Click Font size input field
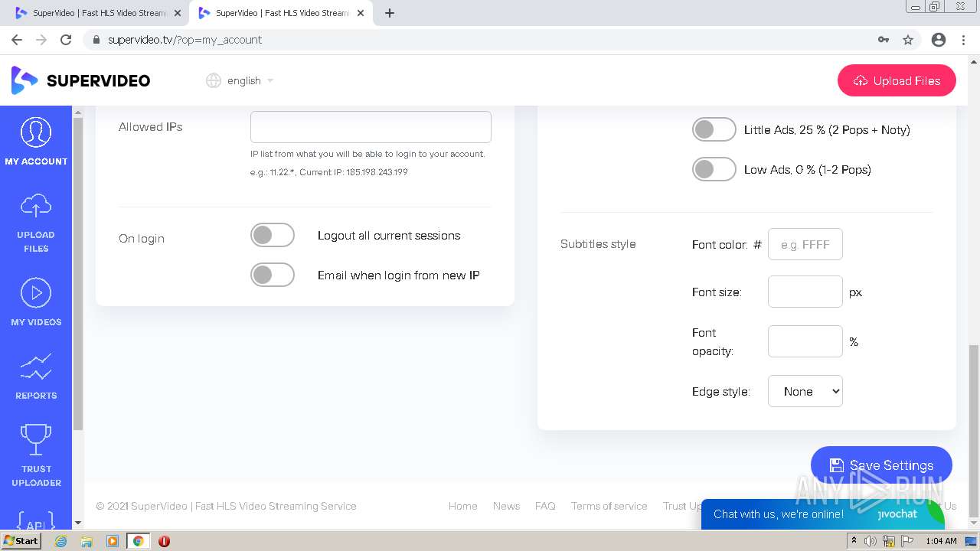This screenshot has height=551, width=980. click(x=805, y=292)
